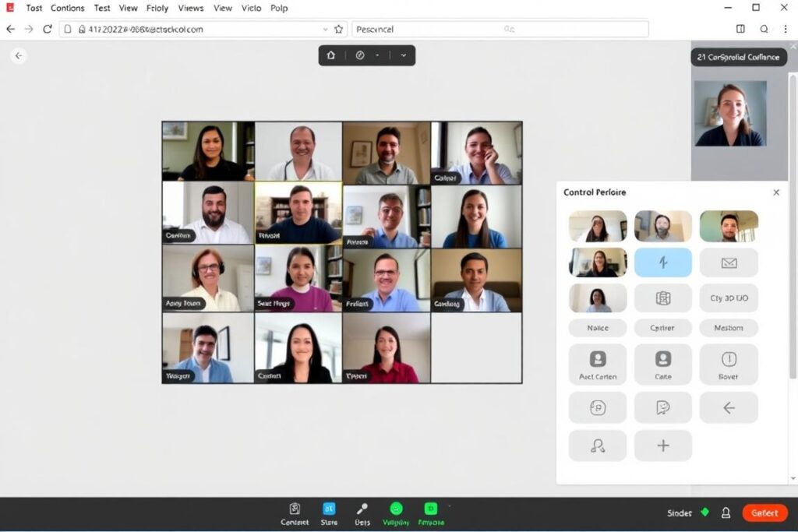This screenshot has height=532, width=798.
Task: Go back in browser history
Action: pyautogui.click(x=11, y=29)
